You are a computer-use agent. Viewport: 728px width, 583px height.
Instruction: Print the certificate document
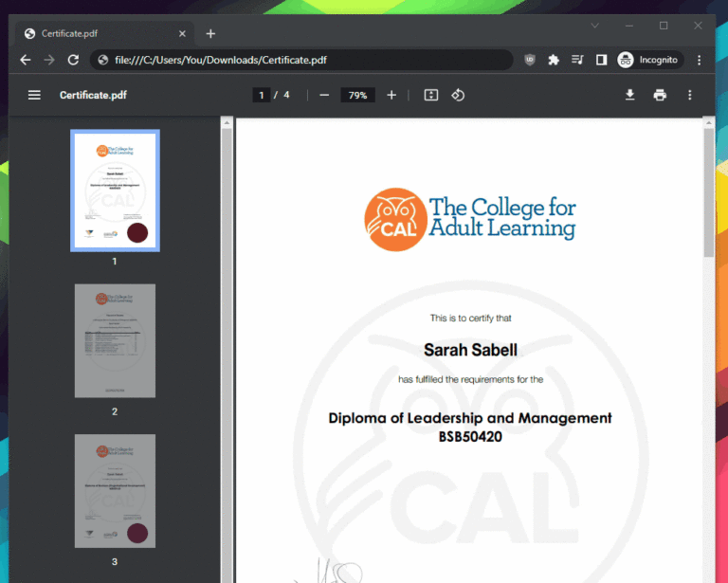(660, 95)
